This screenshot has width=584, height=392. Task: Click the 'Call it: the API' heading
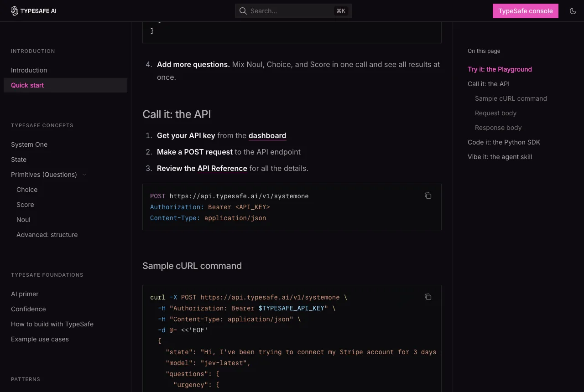point(177,114)
